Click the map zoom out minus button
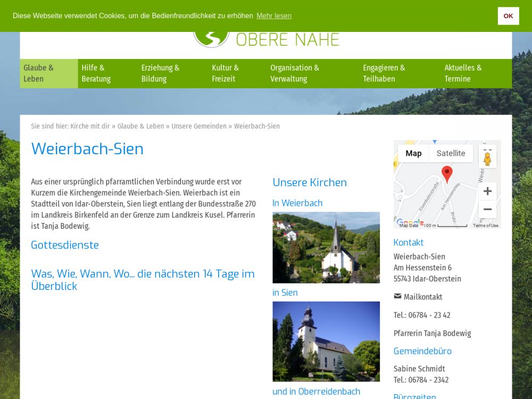 coord(487,209)
